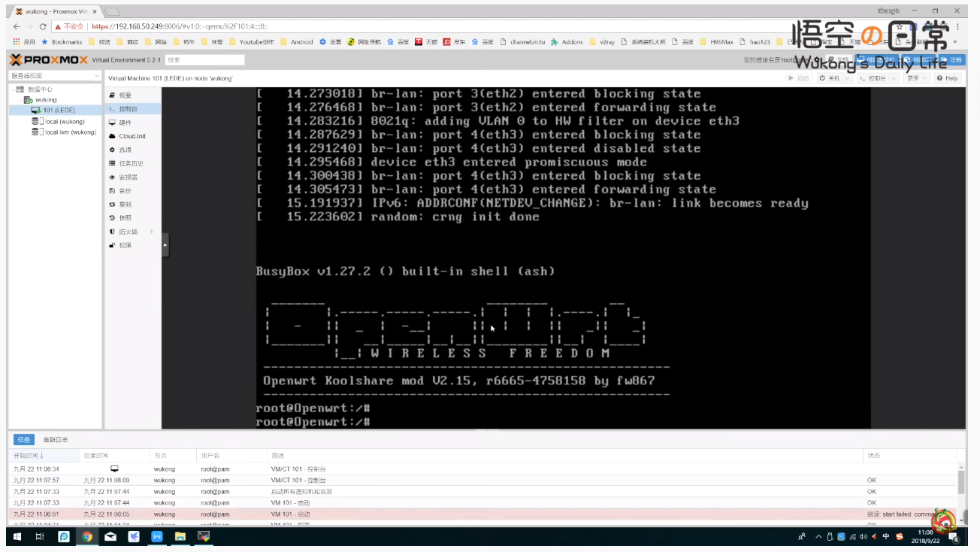Viewport: 980px width, 552px height.
Task: Click the 用户名 username column header
Action: 232,456
